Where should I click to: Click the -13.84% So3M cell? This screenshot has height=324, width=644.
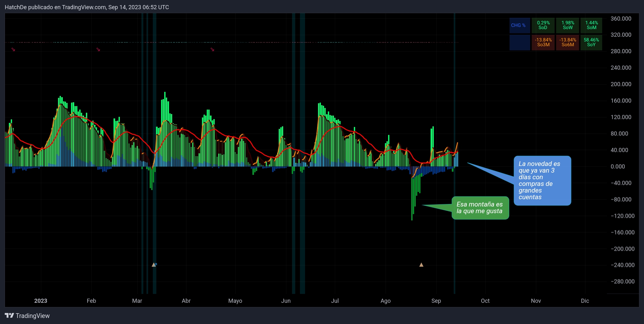(x=543, y=42)
